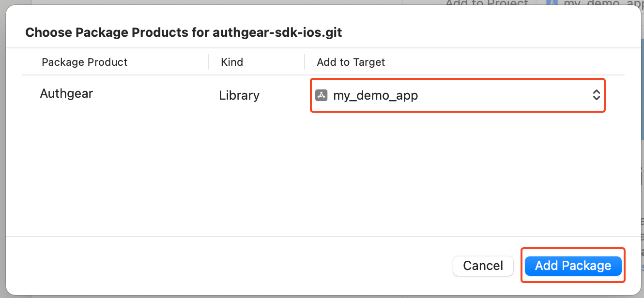Select the Authgear package product row
644x298 pixels.
[x=66, y=93]
